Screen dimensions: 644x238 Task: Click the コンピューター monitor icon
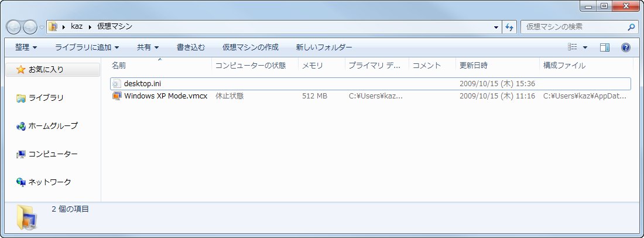pyautogui.click(x=20, y=154)
